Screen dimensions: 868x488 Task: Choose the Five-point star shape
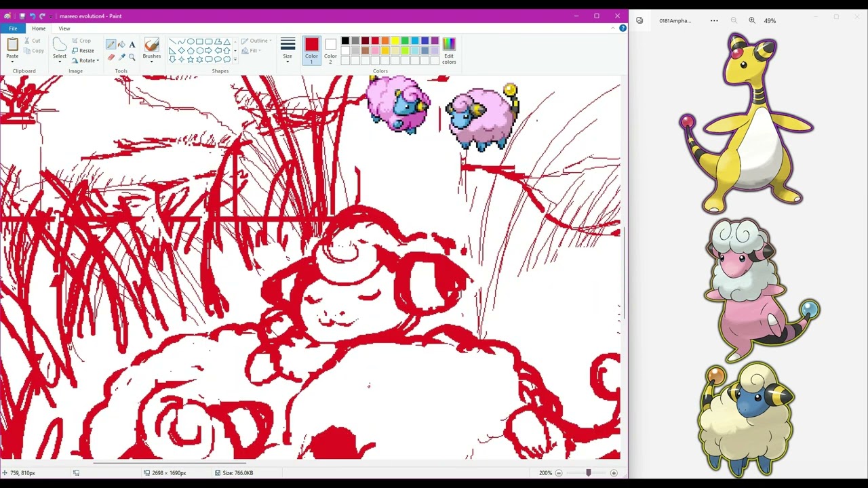(x=191, y=59)
